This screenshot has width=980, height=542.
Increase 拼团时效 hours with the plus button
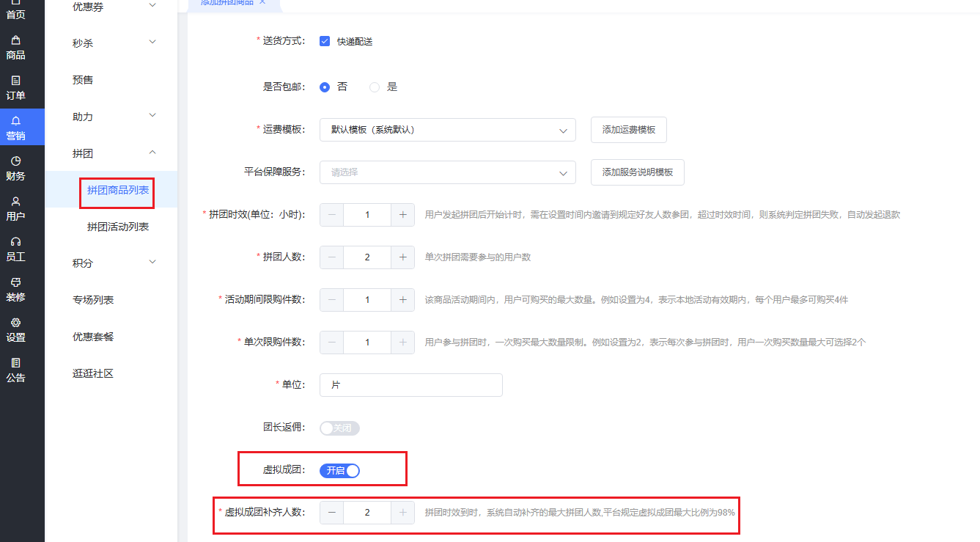402,215
